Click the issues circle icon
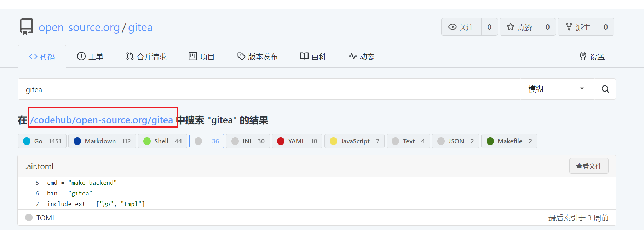644x230 pixels. [x=81, y=56]
